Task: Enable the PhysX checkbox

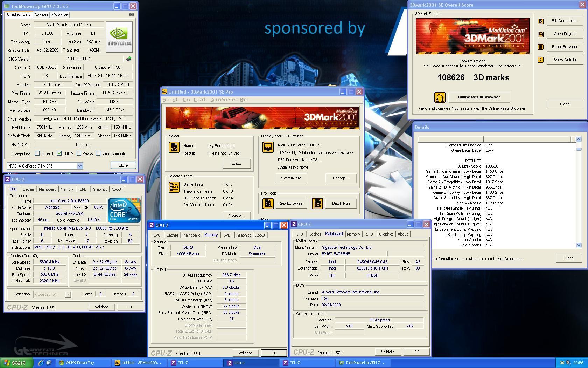Action: tap(79, 154)
